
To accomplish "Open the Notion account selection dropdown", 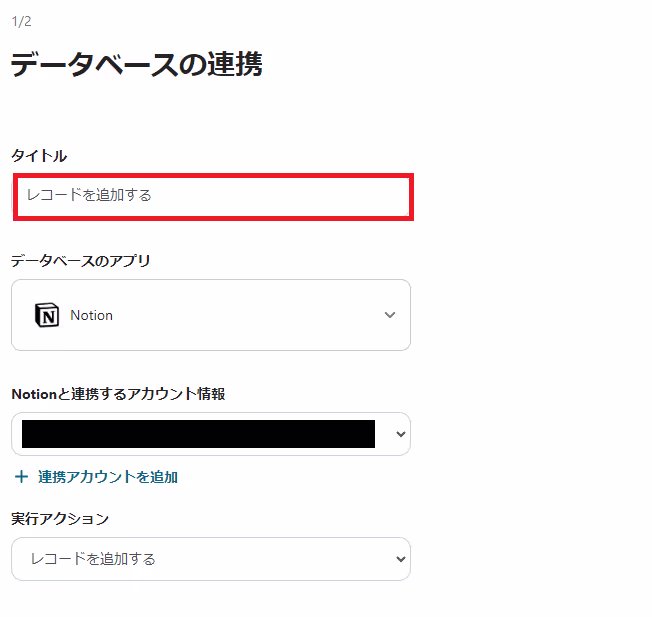I will 211,434.
